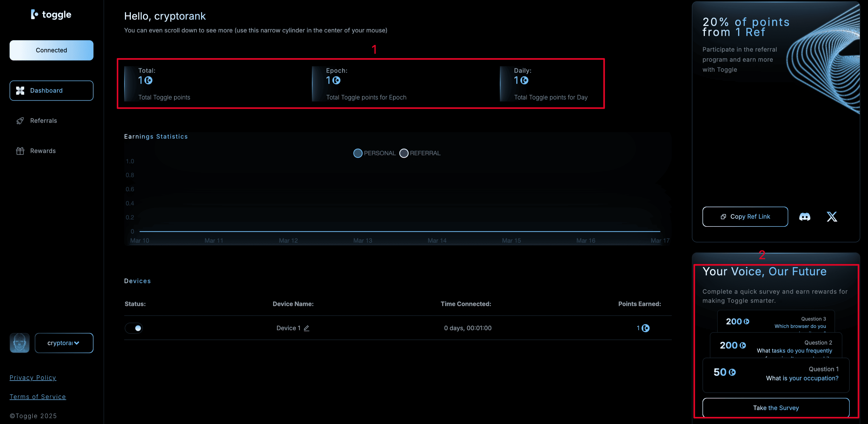This screenshot has width=868, height=424.
Task: Edit Device 1 name with pencil icon
Action: tap(306, 328)
